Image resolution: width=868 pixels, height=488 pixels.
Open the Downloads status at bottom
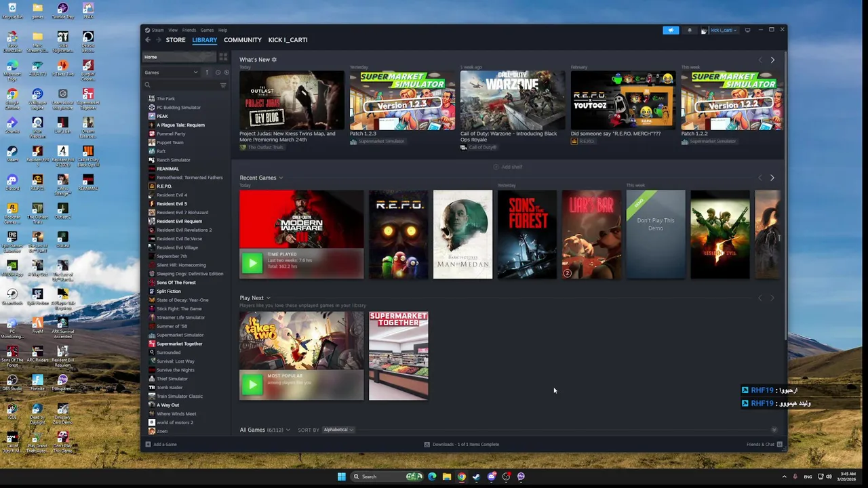pos(462,445)
